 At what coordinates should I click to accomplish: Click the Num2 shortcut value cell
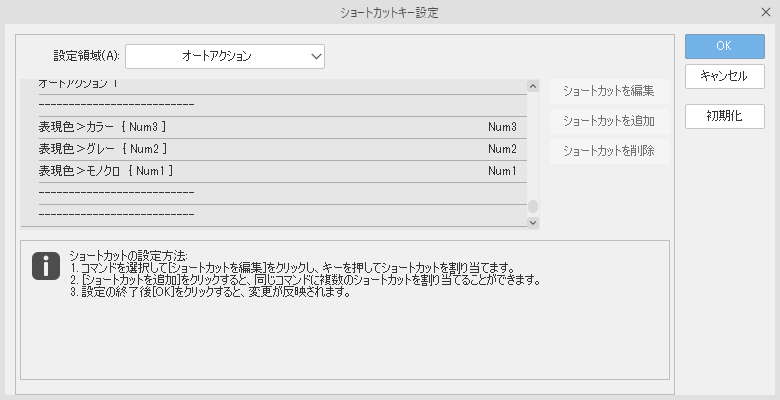[502, 149]
